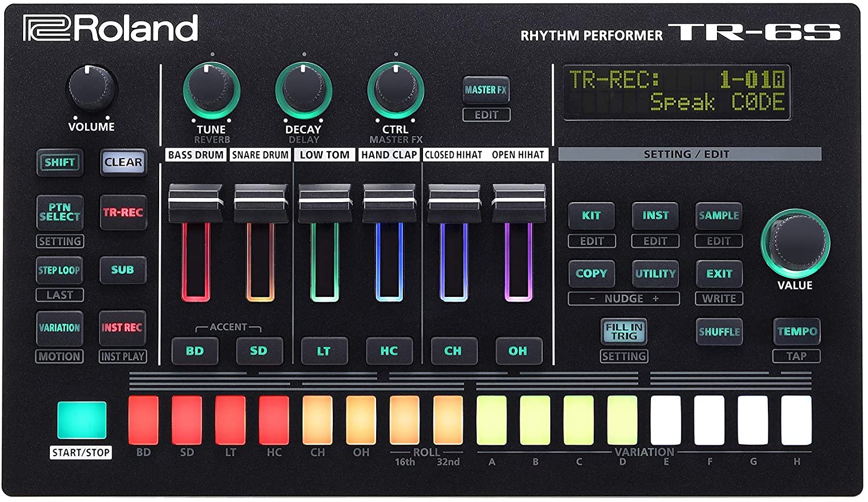Toggle SHIFT on
The image size is (868, 502).
[x=60, y=163]
